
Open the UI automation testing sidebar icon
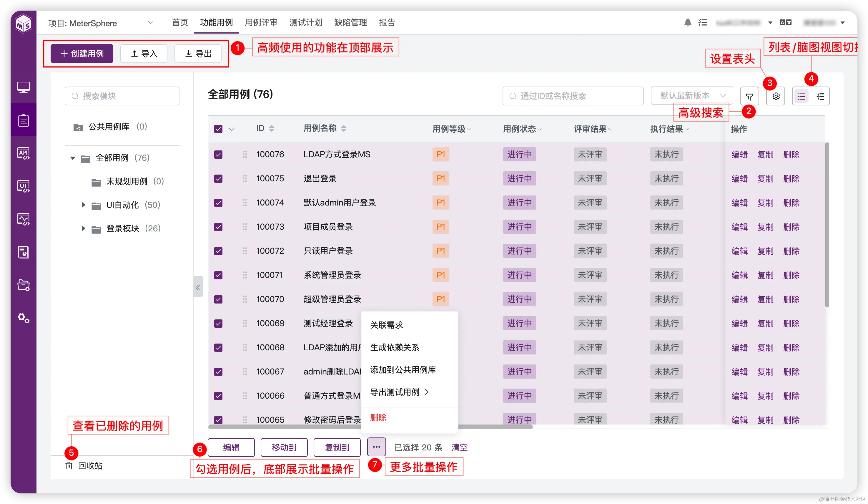(24, 186)
